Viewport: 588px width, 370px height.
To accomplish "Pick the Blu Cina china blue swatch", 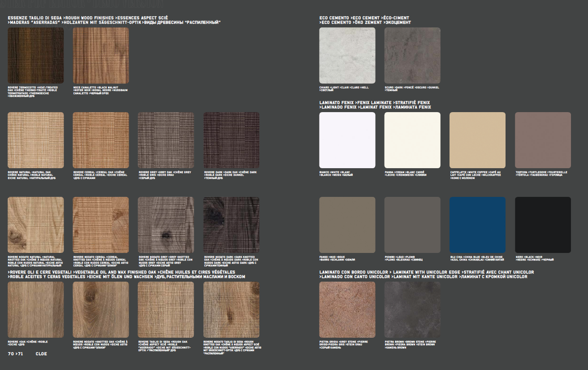I will point(477,225).
